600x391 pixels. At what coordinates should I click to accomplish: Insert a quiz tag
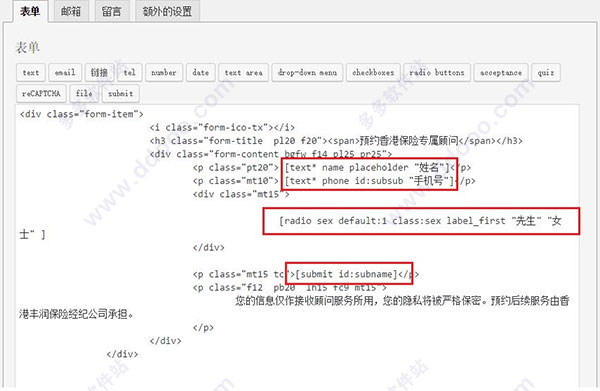(x=546, y=72)
